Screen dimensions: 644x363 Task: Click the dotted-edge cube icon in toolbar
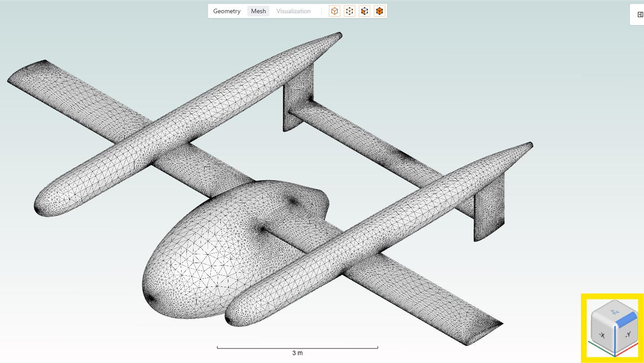pos(350,11)
